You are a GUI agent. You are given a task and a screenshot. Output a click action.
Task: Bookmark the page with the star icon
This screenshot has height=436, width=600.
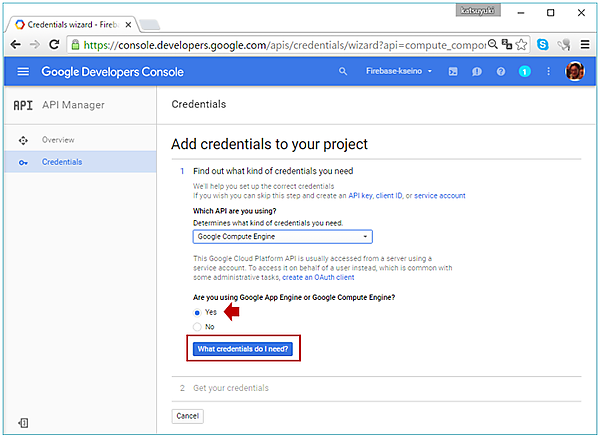[x=521, y=45]
